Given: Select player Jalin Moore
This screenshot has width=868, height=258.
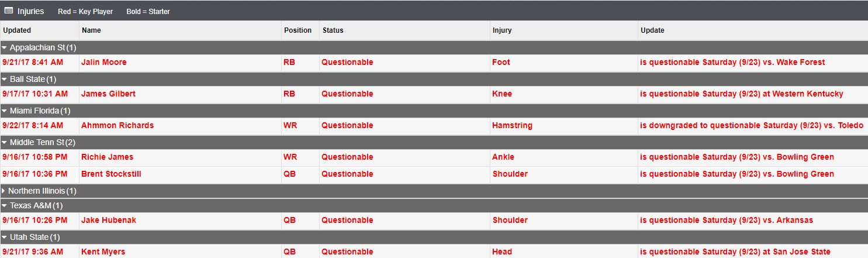Looking at the screenshot, I should 104,62.
